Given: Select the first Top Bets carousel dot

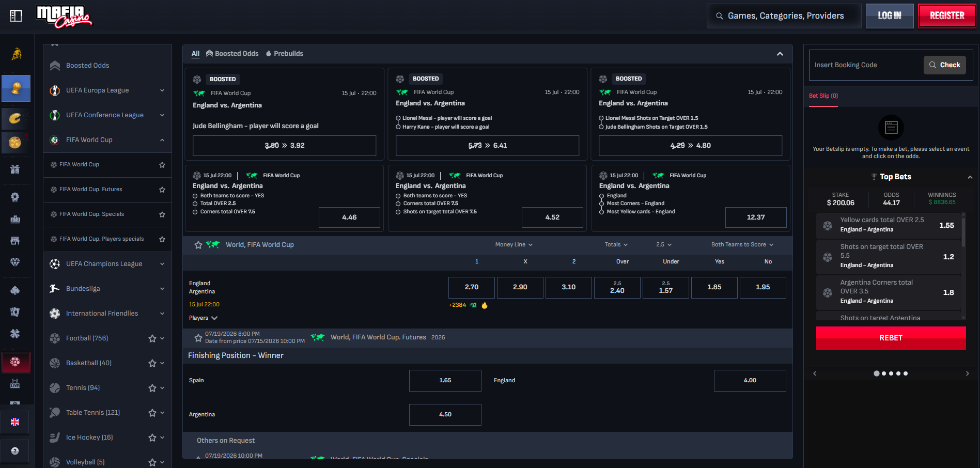Looking at the screenshot, I should pos(876,373).
